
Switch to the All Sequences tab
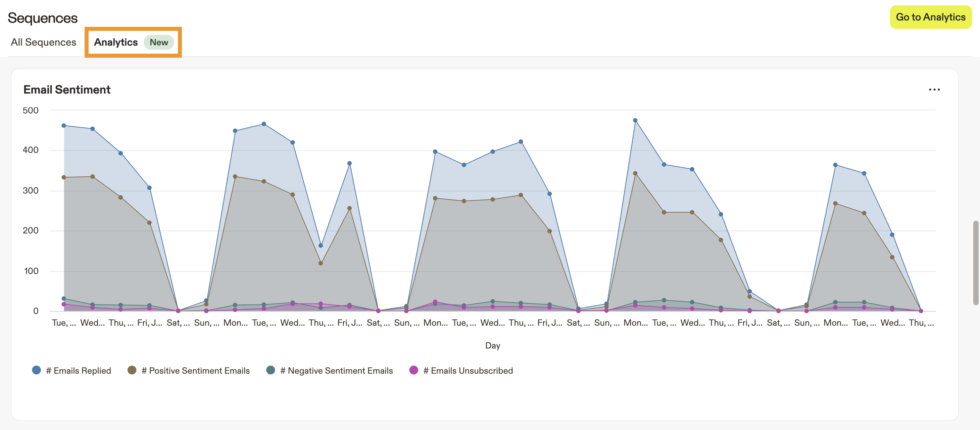click(x=43, y=42)
